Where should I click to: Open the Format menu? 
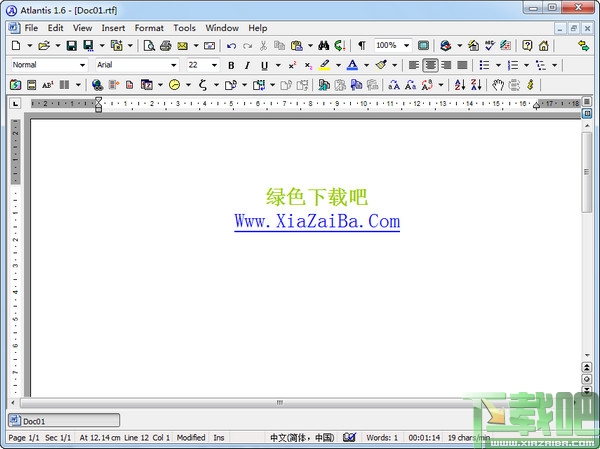(x=149, y=28)
